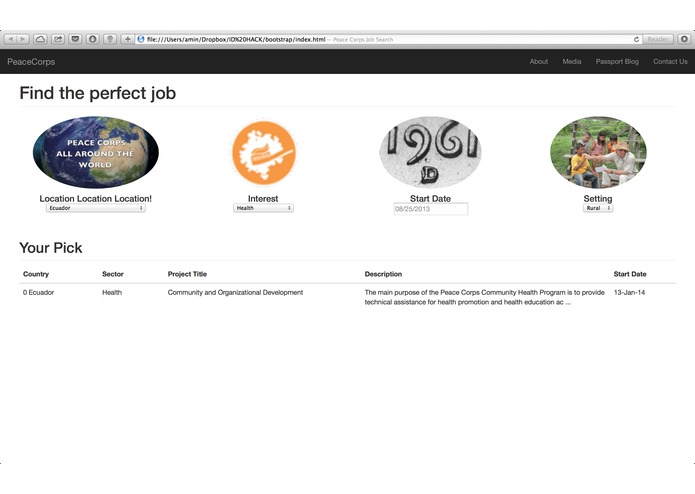Image resolution: width=695 pixels, height=494 pixels.
Task: Click the Reader button
Action: coord(658,39)
